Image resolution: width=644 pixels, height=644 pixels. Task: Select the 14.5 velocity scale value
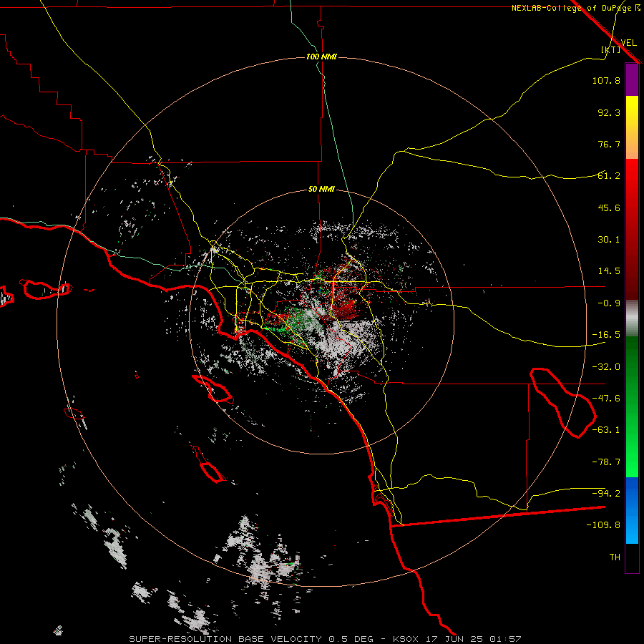point(609,271)
